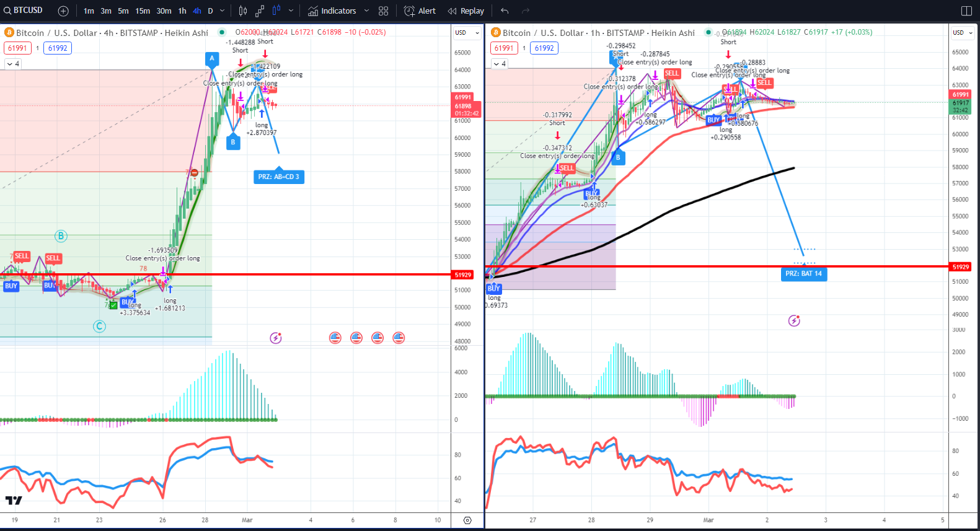Click the Bitcoin logo on 4h chart title

point(9,32)
